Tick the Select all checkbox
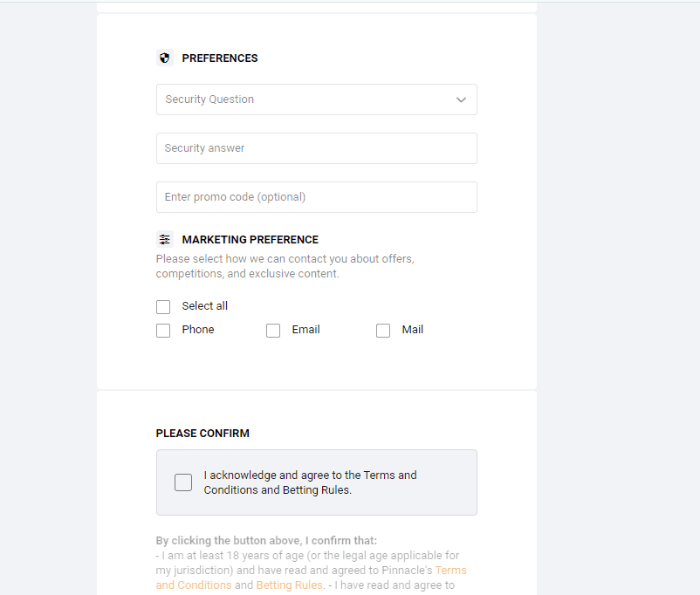The width and height of the screenshot is (700, 595). point(163,307)
